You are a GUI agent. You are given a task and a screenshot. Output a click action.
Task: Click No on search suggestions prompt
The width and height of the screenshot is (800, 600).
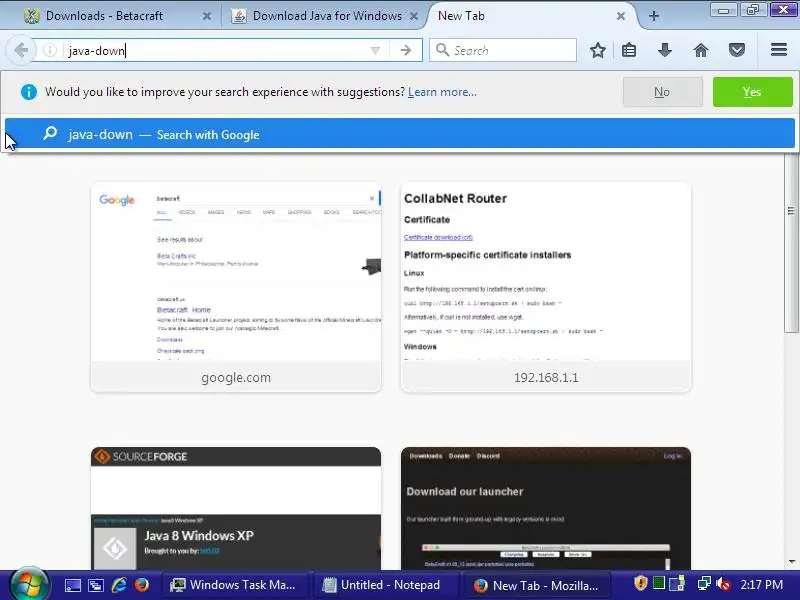662,92
